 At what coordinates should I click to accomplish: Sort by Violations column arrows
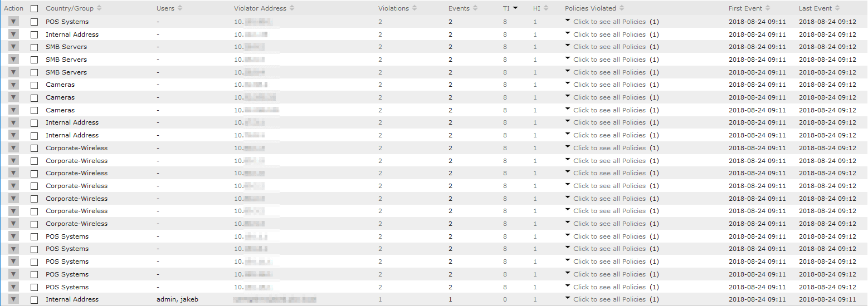coord(414,8)
